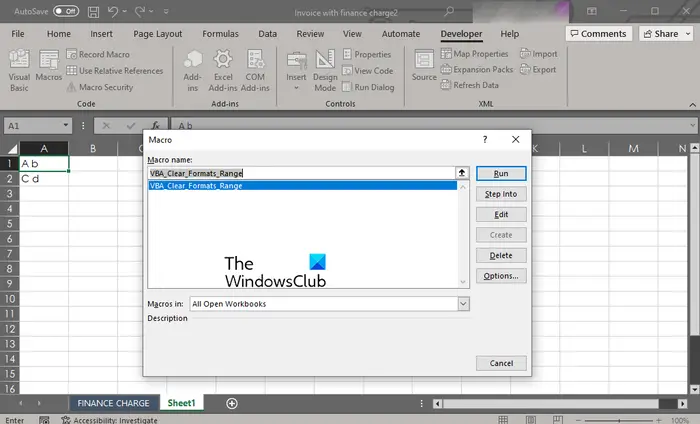Image resolution: width=700 pixels, height=424 pixels.
Task: Click Run Dialog in Controls
Action: pyautogui.click(x=368, y=87)
